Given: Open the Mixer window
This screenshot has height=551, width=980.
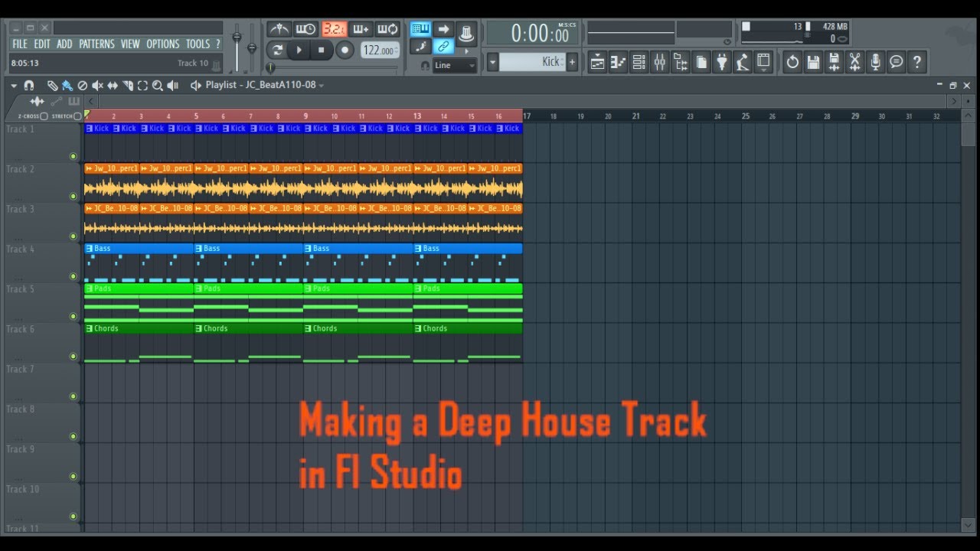Looking at the screenshot, I should pos(660,62).
